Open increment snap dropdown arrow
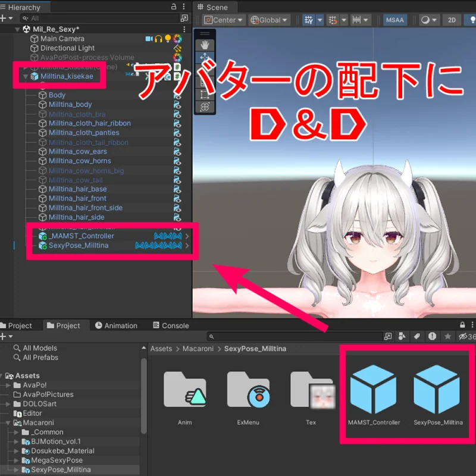The height and width of the screenshot is (476, 476). (x=366, y=20)
